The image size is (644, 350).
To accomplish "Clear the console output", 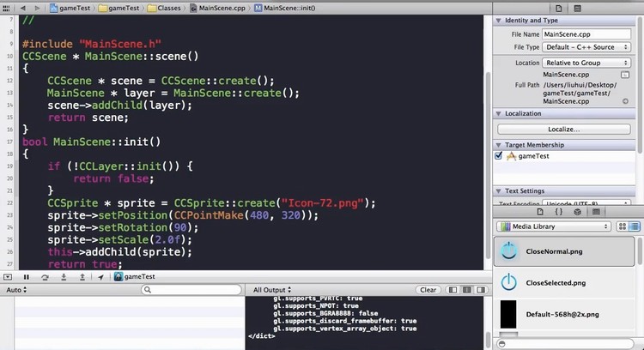I will (x=428, y=290).
